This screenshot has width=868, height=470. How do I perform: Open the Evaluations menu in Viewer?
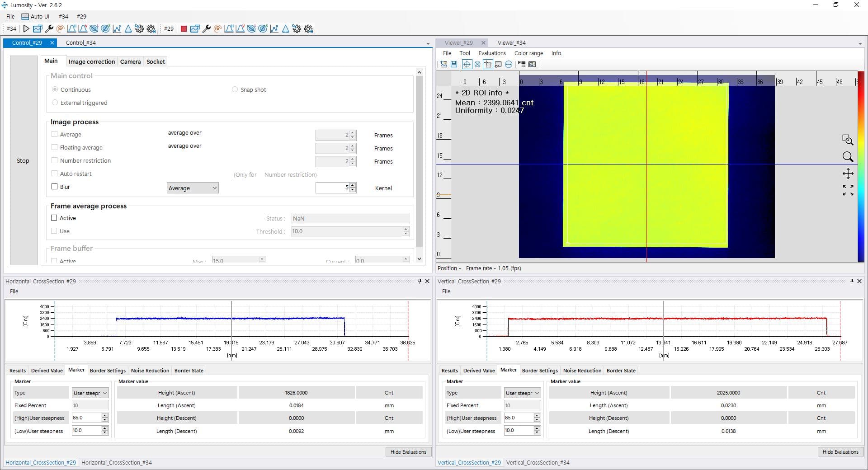coord(492,53)
